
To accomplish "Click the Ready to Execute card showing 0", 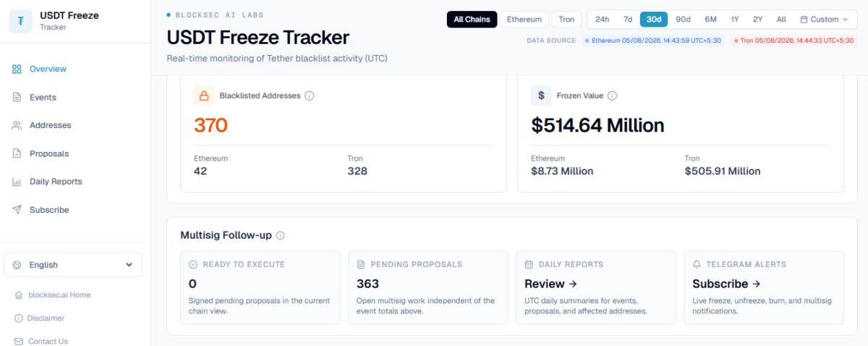I will point(260,288).
